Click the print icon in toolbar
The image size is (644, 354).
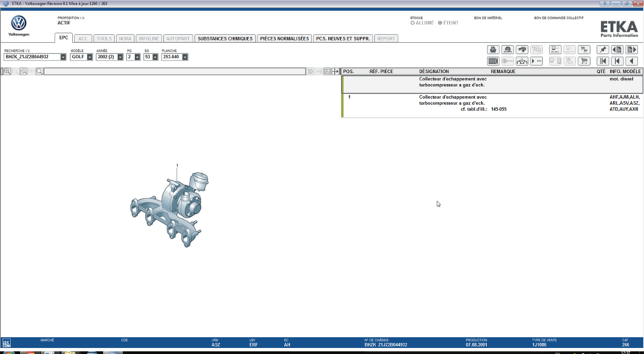point(493,49)
